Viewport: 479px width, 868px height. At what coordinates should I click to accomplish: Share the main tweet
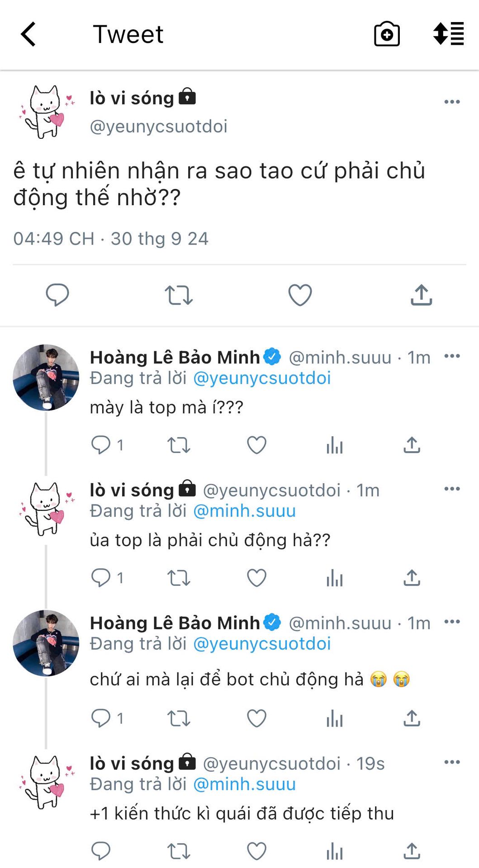click(421, 295)
